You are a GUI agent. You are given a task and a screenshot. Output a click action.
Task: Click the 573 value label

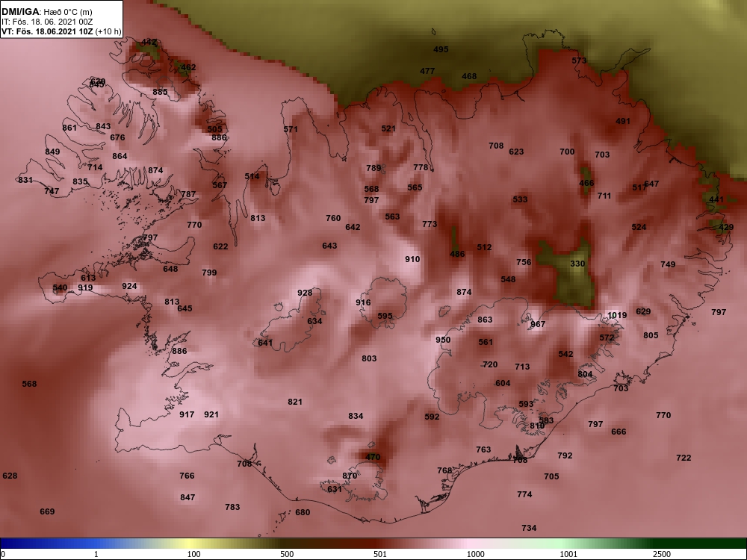click(580, 60)
